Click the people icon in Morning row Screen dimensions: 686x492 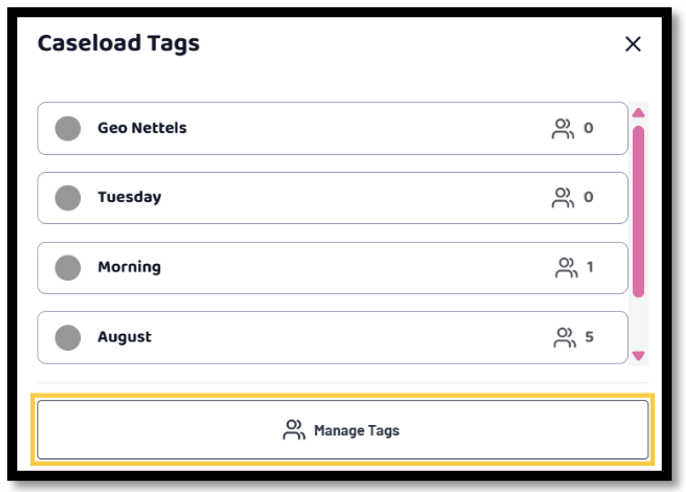tap(566, 268)
